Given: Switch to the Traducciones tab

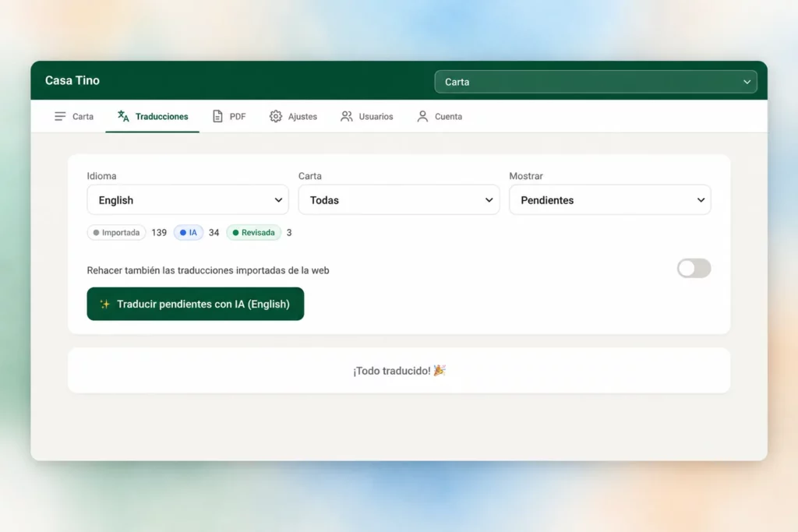Looking at the screenshot, I should [152, 117].
